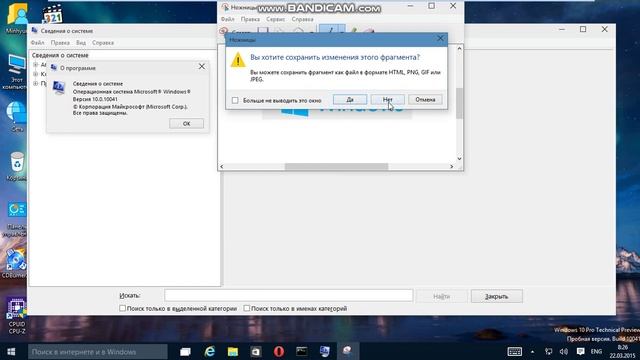Click scroll down arrow in Snipping Tool
640x360 pixels.
(459, 159)
